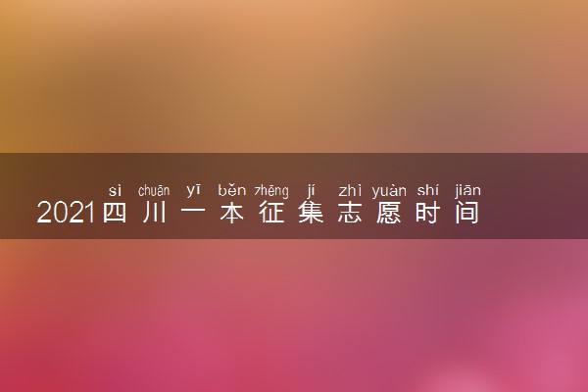The width and height of the screenshot is (588, 392).
Task: Click the Chinese character 川
Action: (x=154, y=213)
